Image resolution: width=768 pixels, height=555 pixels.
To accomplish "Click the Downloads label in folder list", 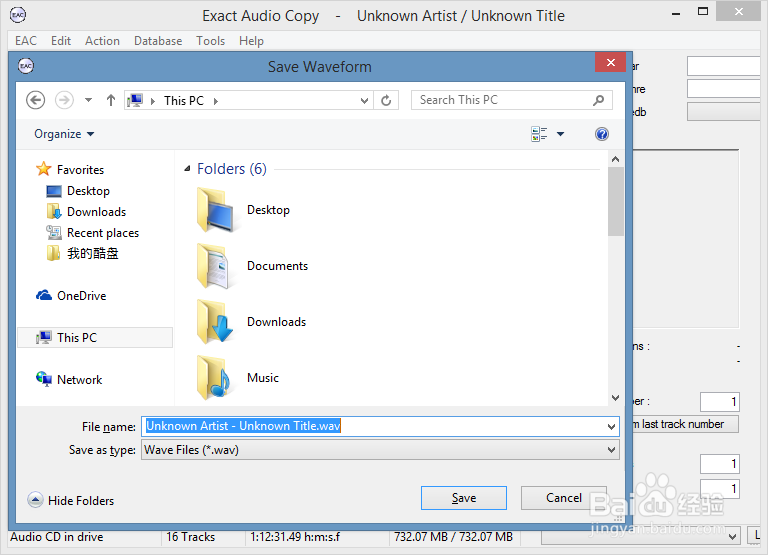I will [276, 322].
